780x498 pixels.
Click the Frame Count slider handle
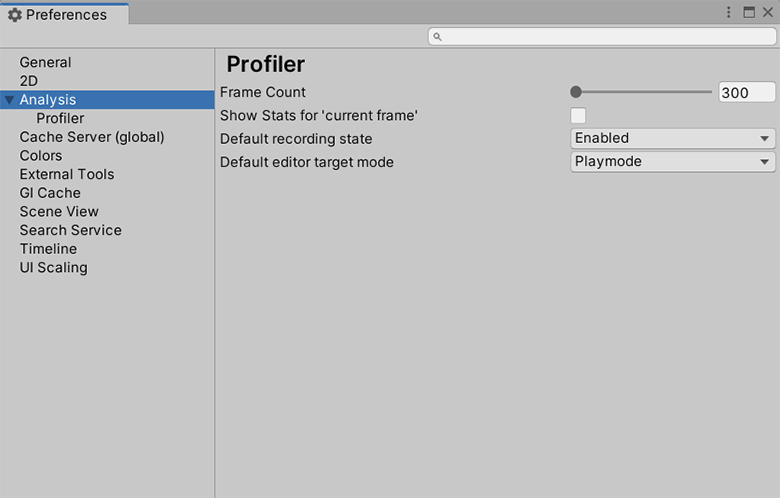coord(576,92)
